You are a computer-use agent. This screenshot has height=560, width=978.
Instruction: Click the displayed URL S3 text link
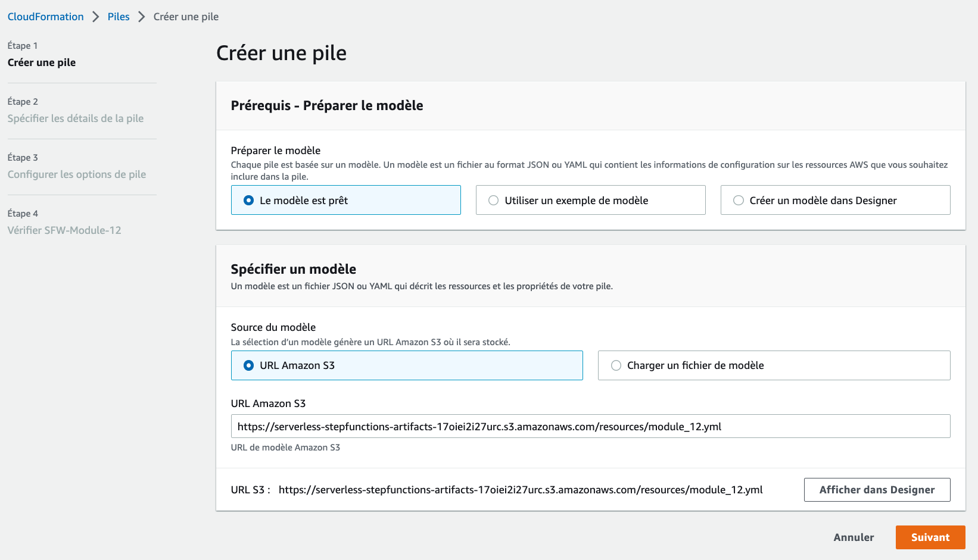tap(521, 490)
